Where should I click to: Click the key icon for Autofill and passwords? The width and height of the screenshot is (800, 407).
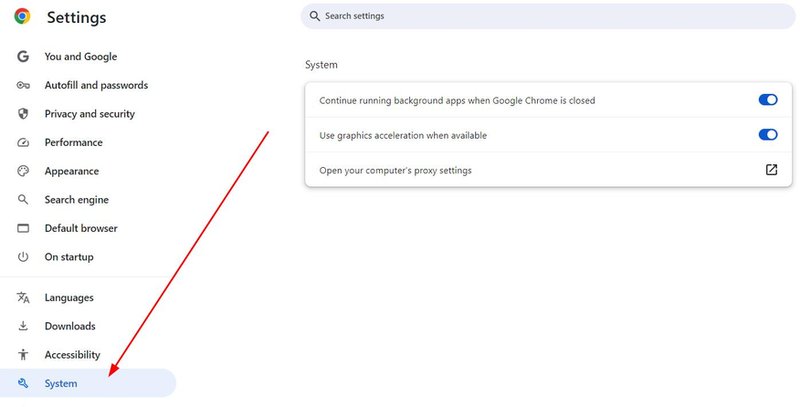[x=23, y=85]
